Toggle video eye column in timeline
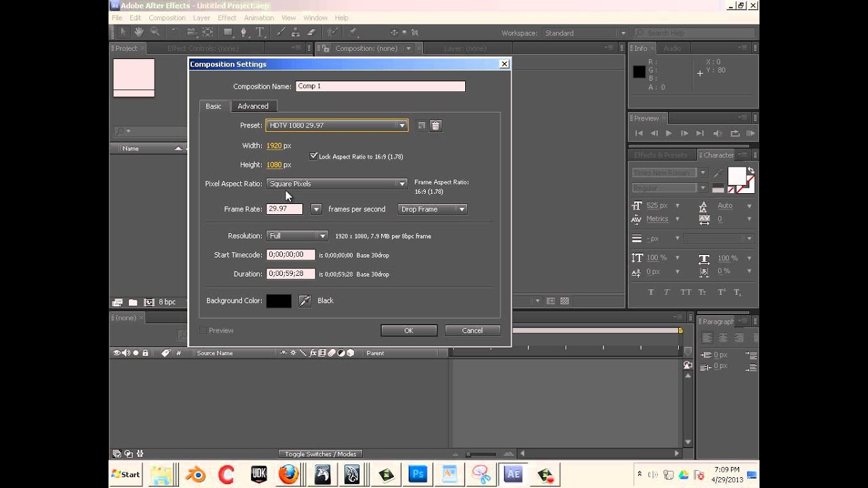 pyautogui.click(x=117, y=353)
